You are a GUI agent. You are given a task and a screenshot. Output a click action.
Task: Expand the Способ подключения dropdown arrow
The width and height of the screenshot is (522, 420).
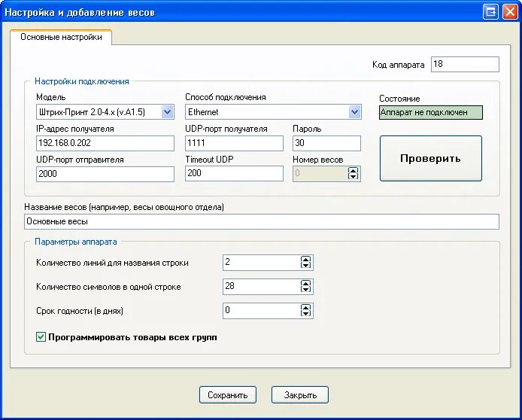tap(354, 112)
